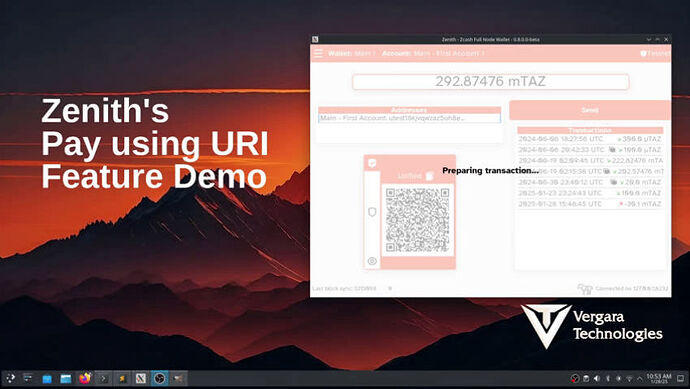
Task: Show hidden system tray icons arrow
Action: coord(639,378)
